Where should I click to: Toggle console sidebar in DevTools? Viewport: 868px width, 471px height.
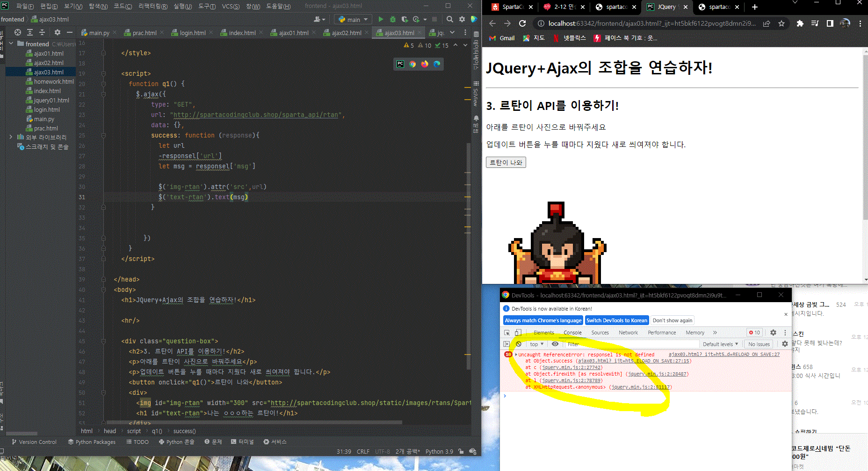coord(506,344)
